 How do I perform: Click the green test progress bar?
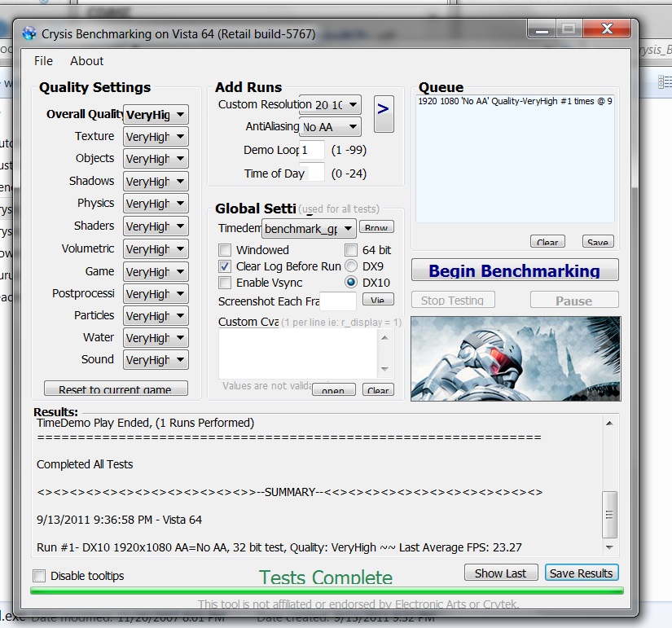pyautogui.click(x=327, y=591)
